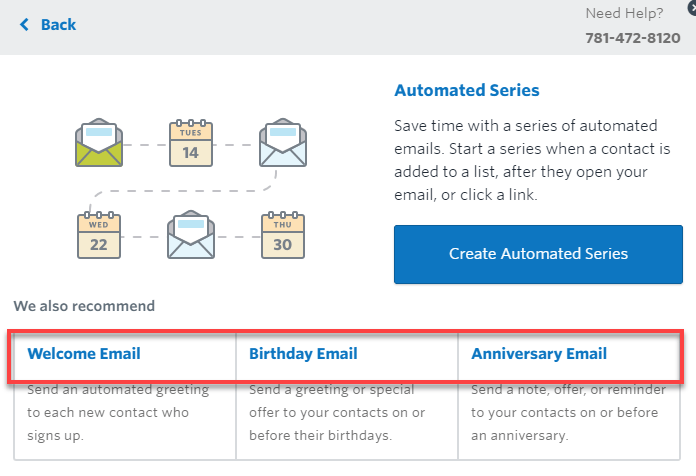
Task: Click the THU 30 calendar icon
Action: pos(282,236)
